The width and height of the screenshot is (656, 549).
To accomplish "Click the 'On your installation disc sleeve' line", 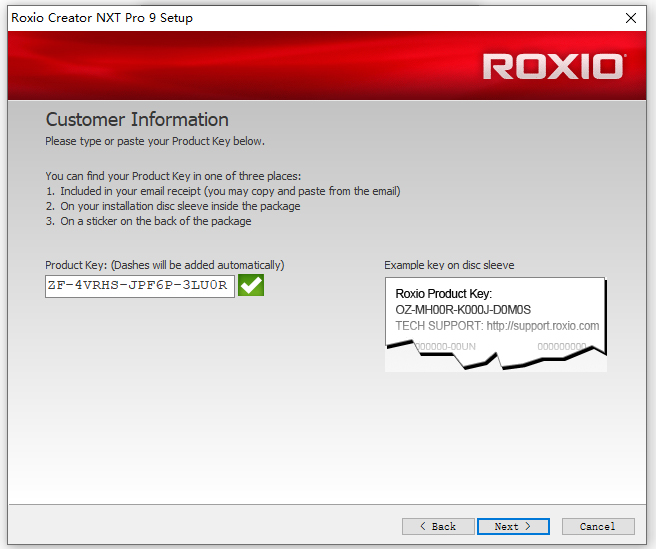I will (x=173, y=206).
